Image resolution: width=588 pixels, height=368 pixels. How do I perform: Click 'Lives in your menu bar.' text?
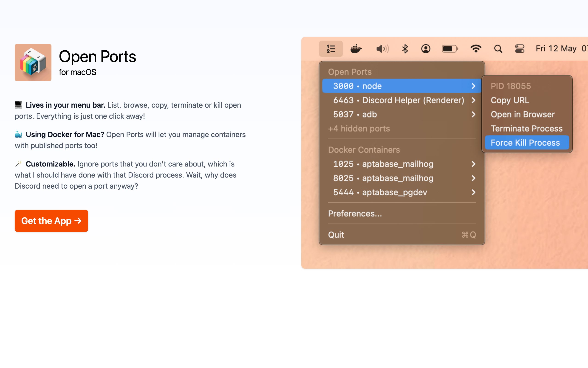(x=65, y=105)
